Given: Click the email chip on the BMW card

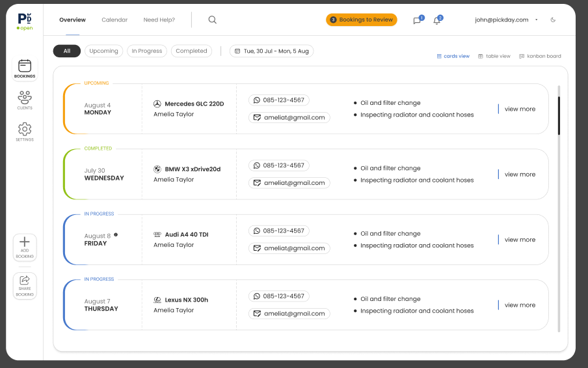Looking at the screenshot, I should click(x=289, y=183).
